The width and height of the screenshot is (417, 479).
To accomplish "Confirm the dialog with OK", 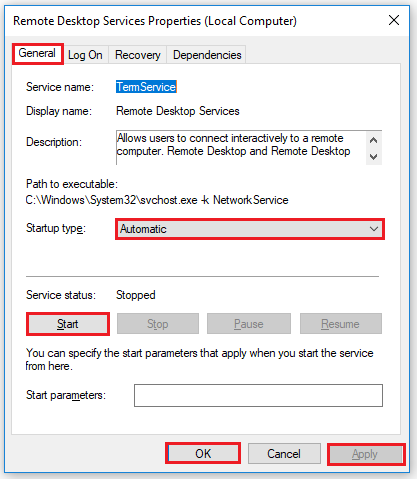I will tap(203, 453).
